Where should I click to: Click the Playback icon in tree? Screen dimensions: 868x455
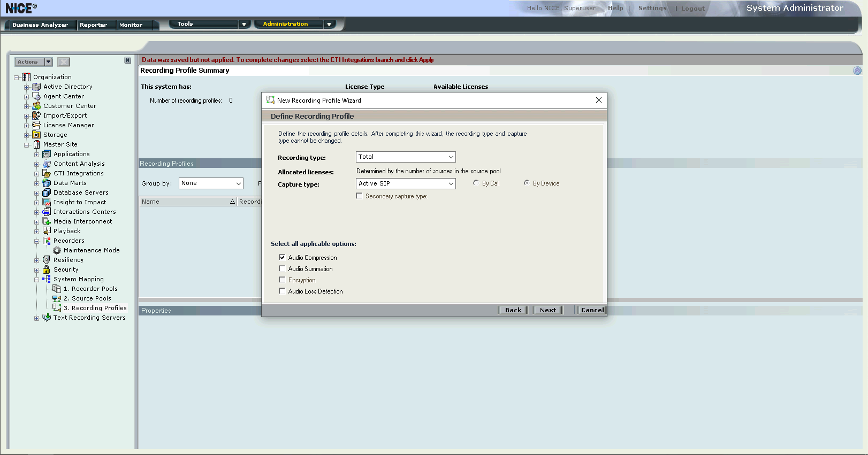pyautogui.click(x=47, y=231)
